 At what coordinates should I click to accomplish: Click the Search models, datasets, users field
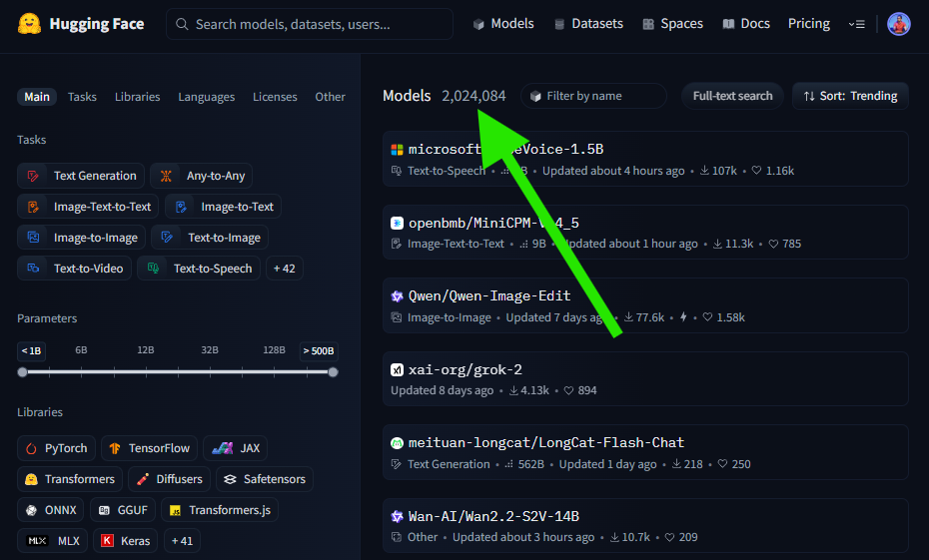click(310, 24)
